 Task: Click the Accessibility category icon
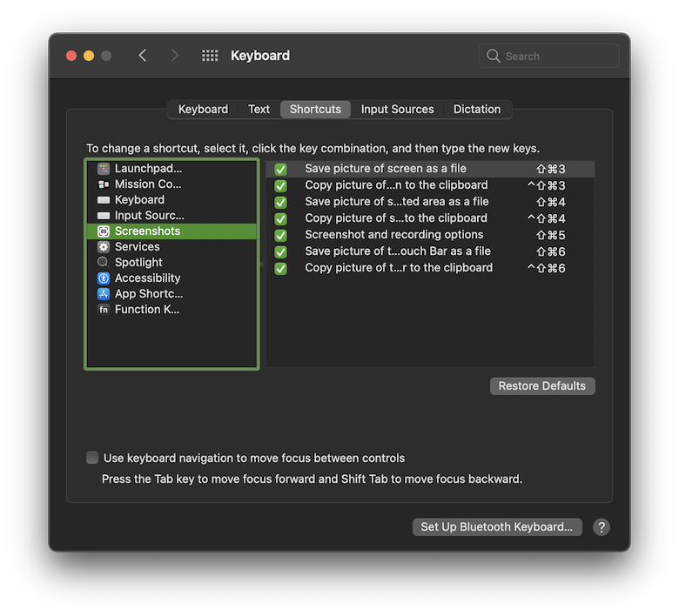point(103,278)
